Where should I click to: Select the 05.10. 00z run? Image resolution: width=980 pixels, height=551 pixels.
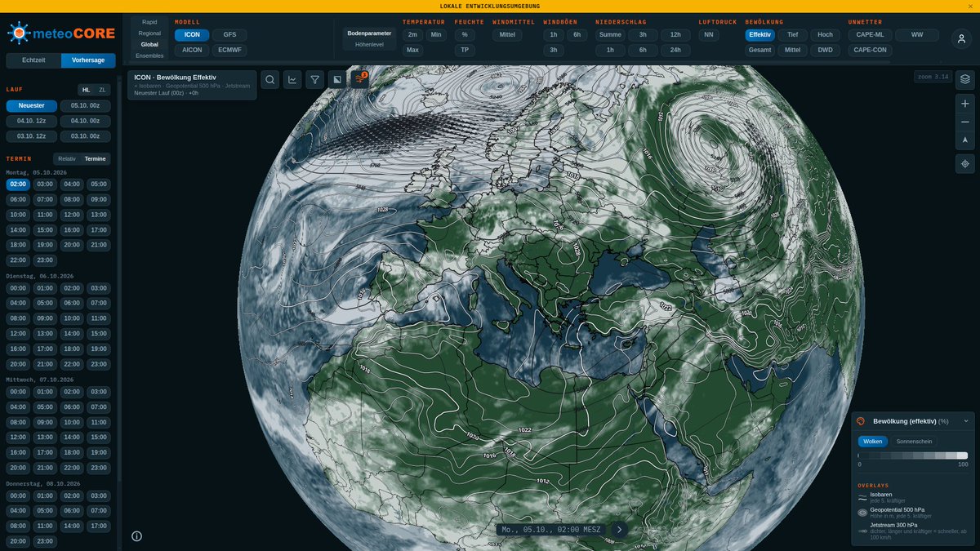pyautogui.click(x=85, y=106)
